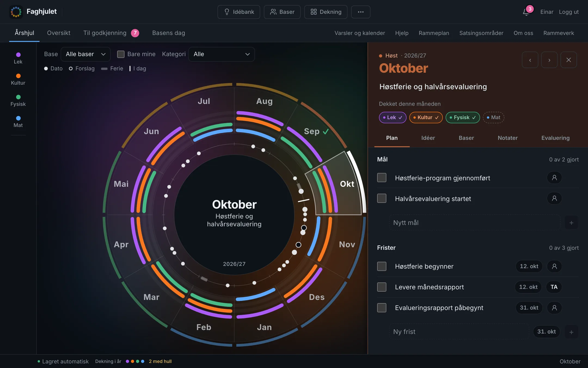
Task: Open the notifications bell
Action: (526, 12)
